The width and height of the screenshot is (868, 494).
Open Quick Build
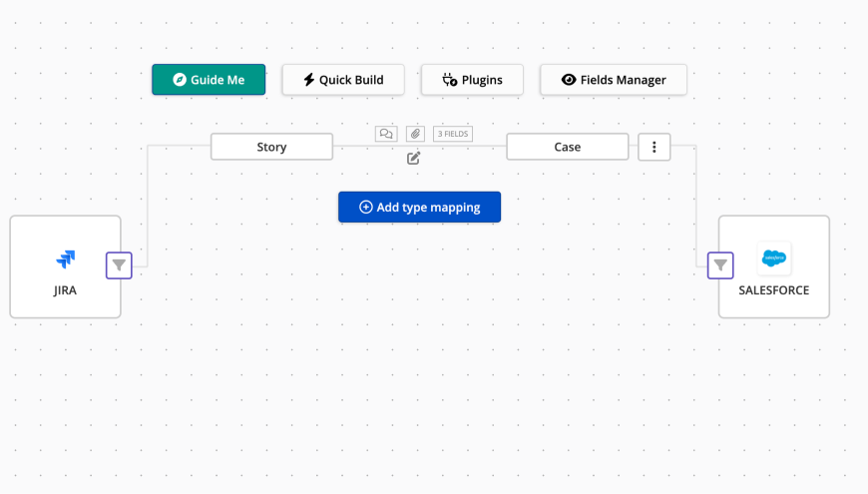[343, 80]
